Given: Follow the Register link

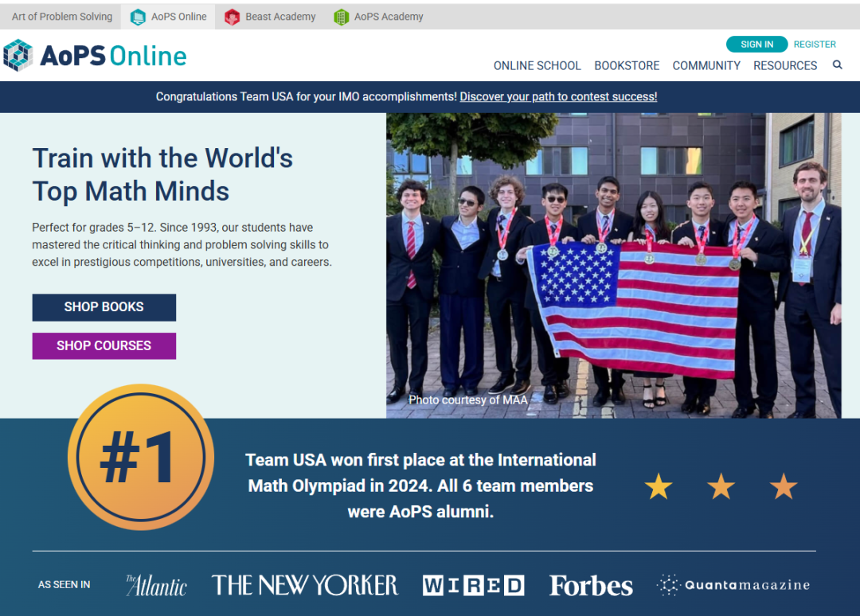Looking at the screenshot, I should pos(815,44).
